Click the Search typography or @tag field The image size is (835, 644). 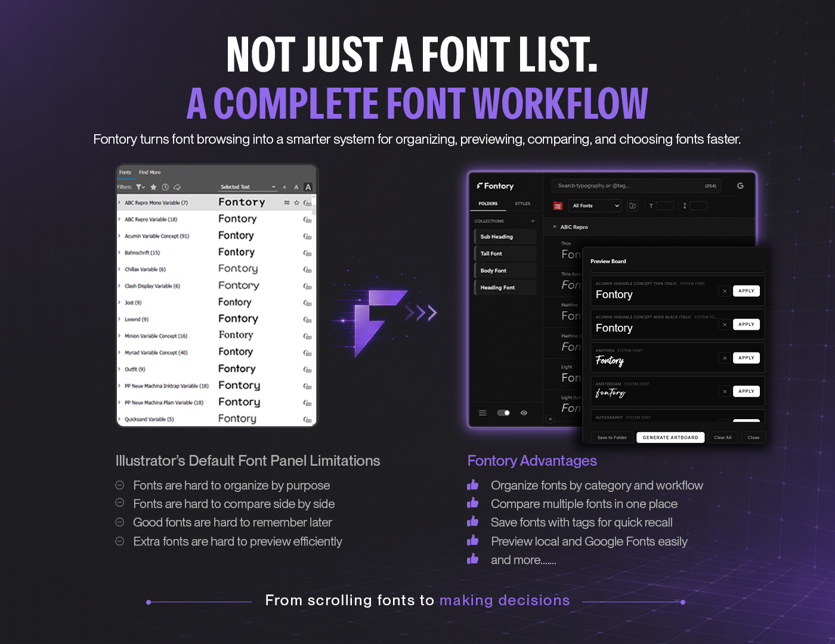pyautogui.click(x=636, y=186)
